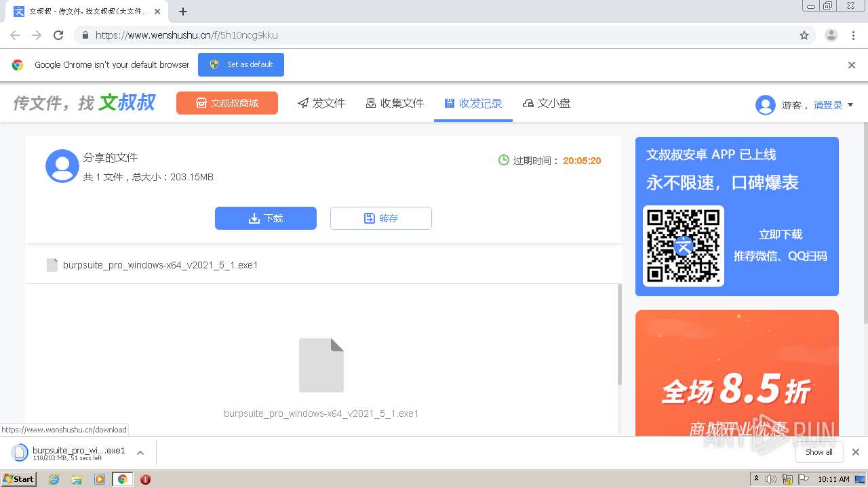Click the site lock security icon

(x=85, y=35)
